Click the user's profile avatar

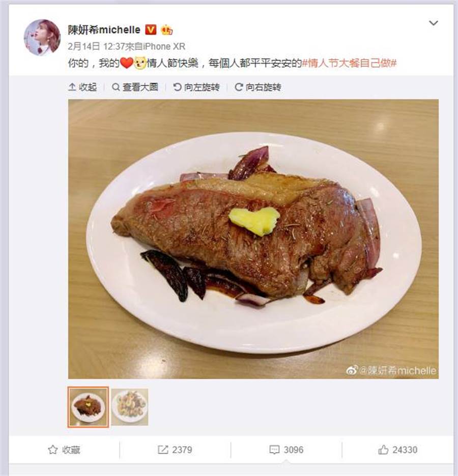pos(42,38)
